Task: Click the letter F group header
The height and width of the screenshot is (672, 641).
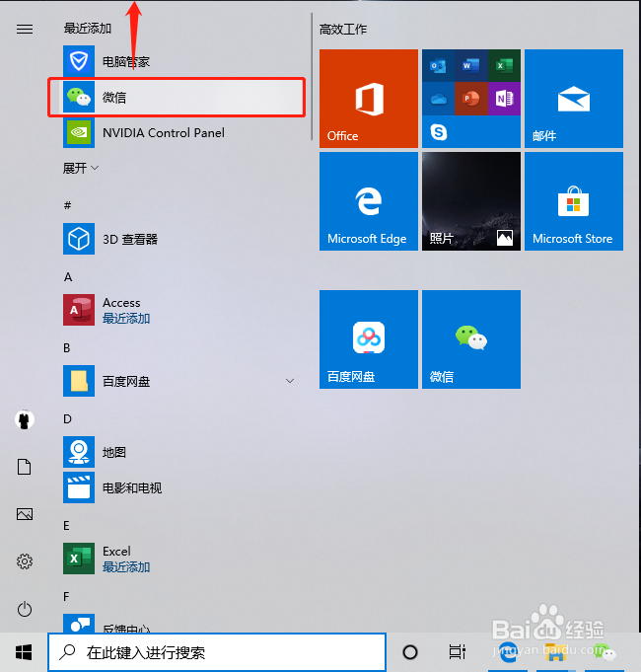Action: (x=66, y=597)
